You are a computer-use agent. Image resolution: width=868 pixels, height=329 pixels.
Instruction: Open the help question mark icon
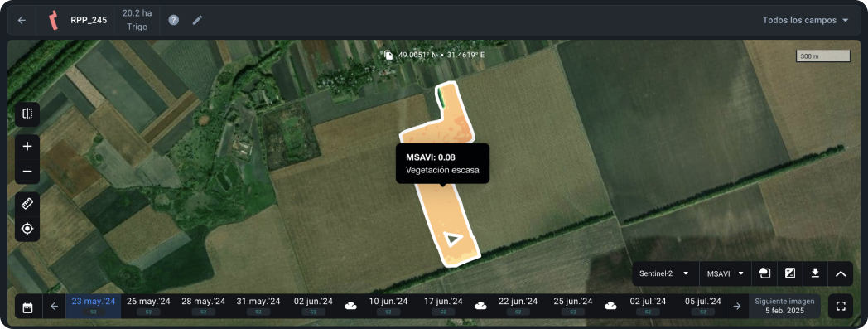174,20
